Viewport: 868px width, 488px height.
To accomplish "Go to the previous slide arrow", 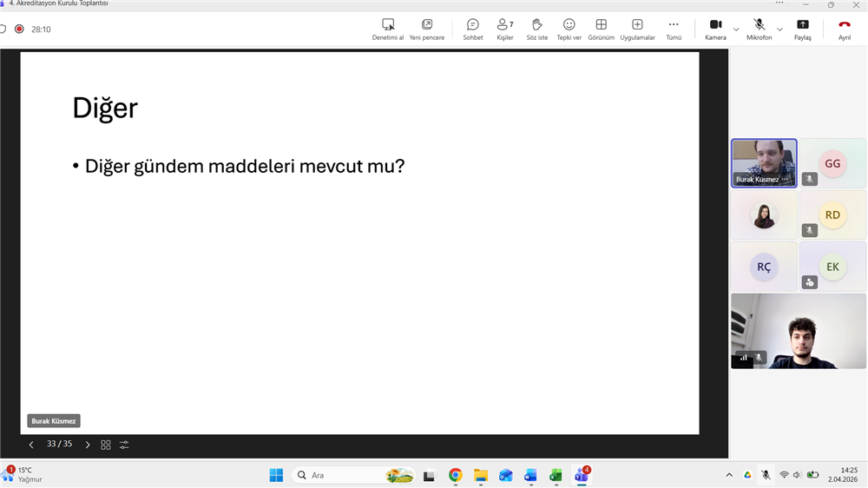I will coord(31,445).
